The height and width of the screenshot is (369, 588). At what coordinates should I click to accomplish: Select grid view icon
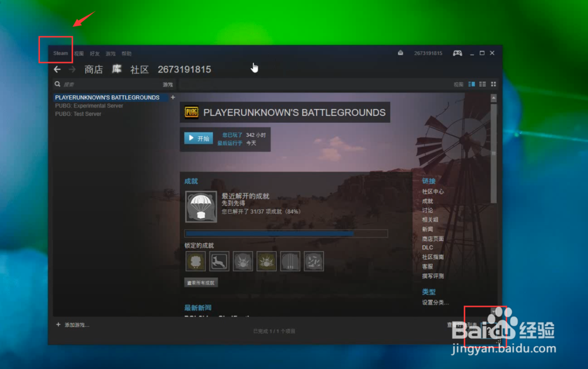coord(493,84)
